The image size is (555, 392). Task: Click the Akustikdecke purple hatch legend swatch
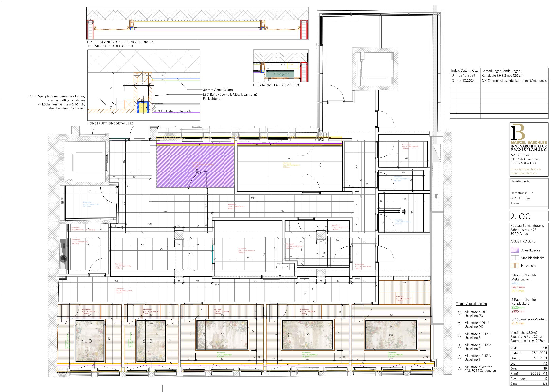[515, 250]
